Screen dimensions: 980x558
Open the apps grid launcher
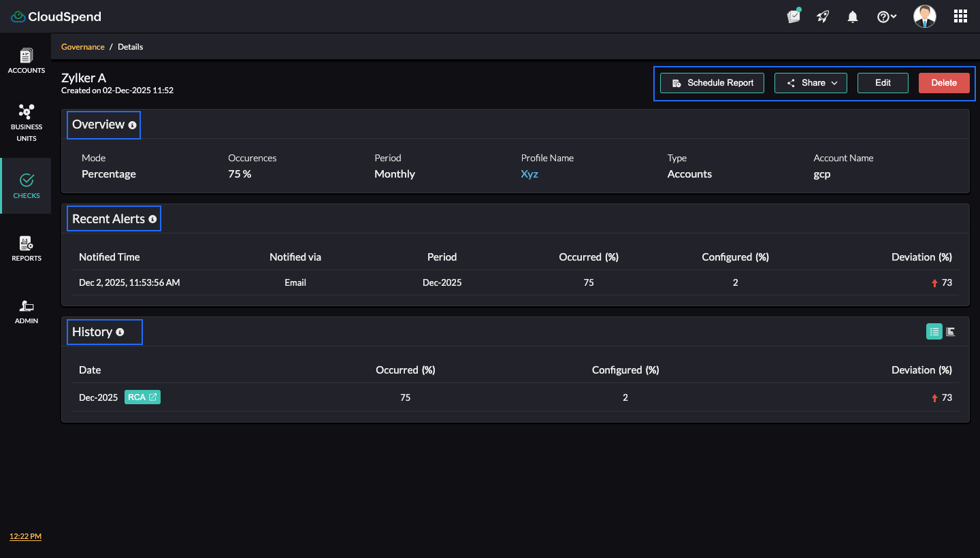point(960,16)
